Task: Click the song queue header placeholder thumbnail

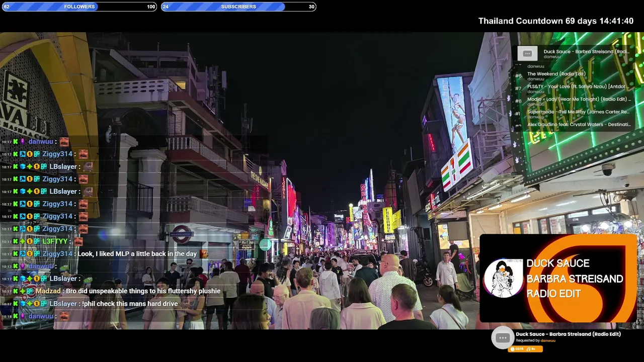Action: click(x=527, y=53)
